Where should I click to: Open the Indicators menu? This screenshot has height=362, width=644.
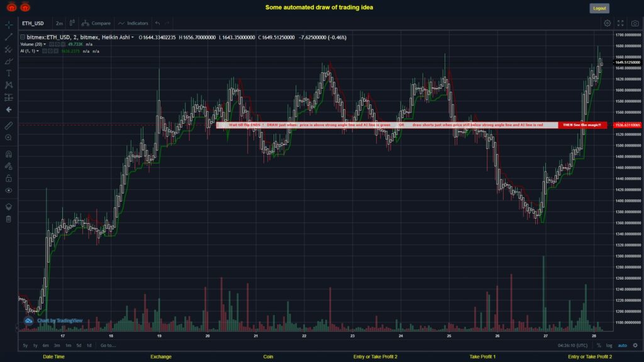[x=133, y=23]
